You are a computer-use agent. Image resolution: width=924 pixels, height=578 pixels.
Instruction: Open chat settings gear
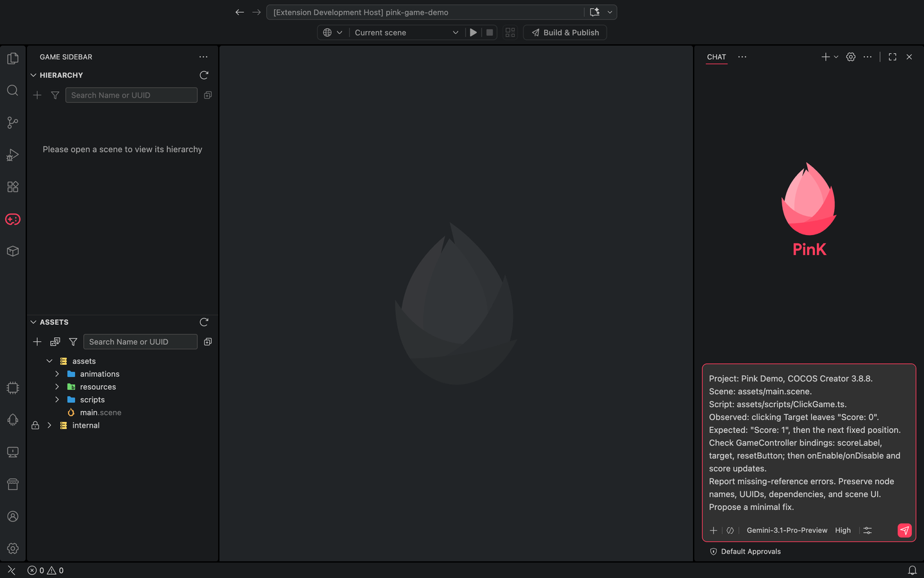tap(851, 57)
